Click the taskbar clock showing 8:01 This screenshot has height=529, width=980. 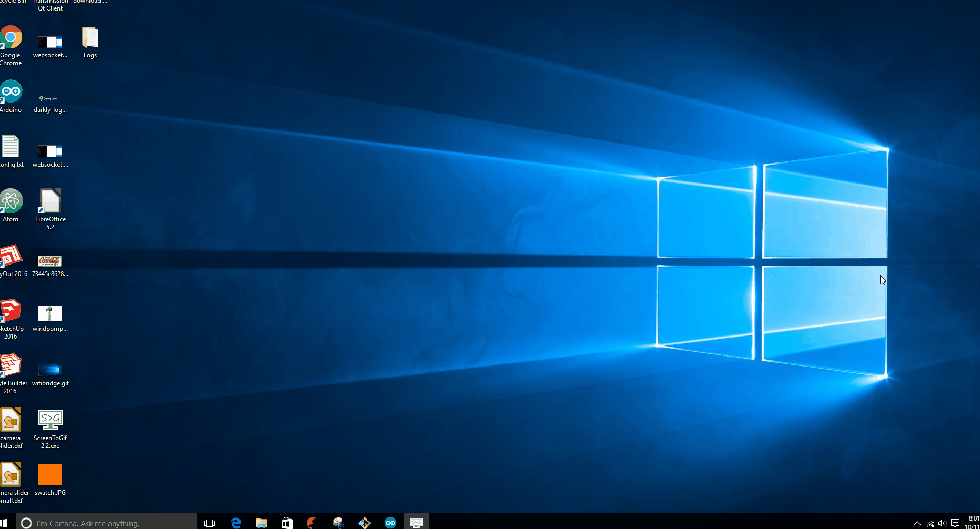(973, 522)
